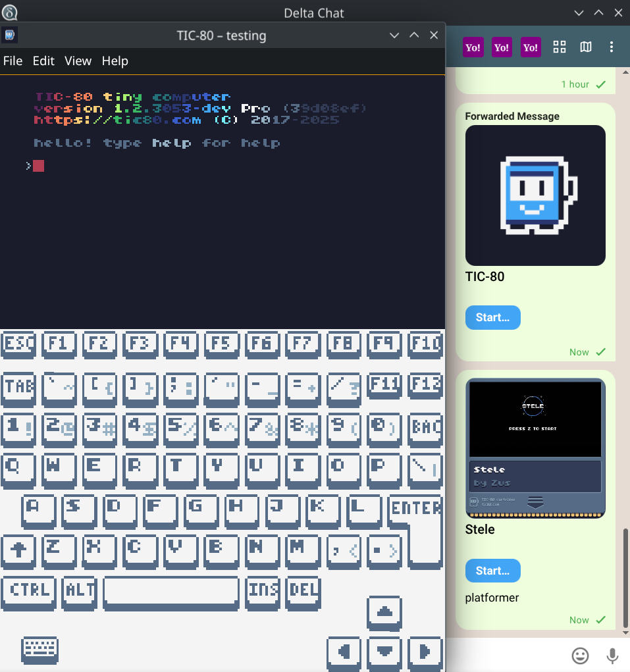Click the Stele cartridge thumbnail
Image resolution: width=630 pixels, height=672 pixels.
coord(535,448)
